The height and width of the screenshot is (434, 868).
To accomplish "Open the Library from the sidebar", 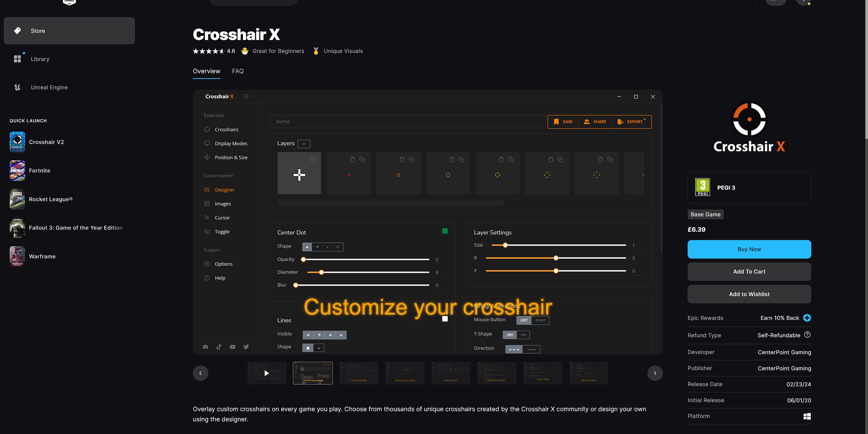I will (x=40, y=59).
